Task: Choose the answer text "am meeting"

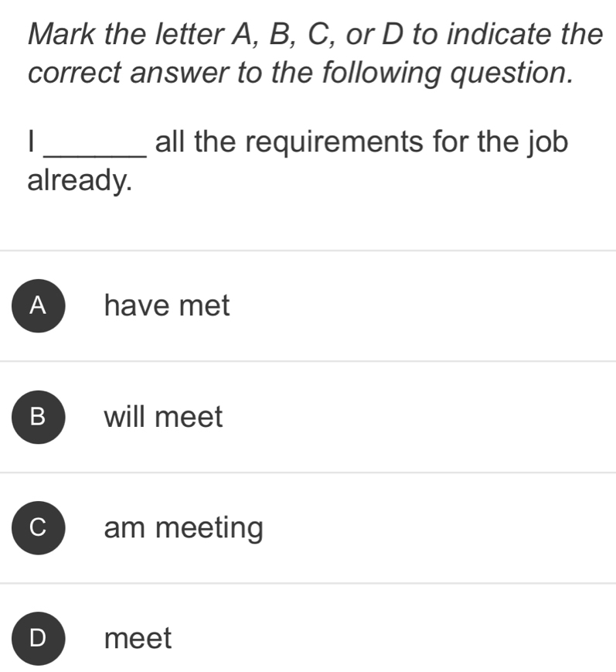Action: click(x=184, y=529)
